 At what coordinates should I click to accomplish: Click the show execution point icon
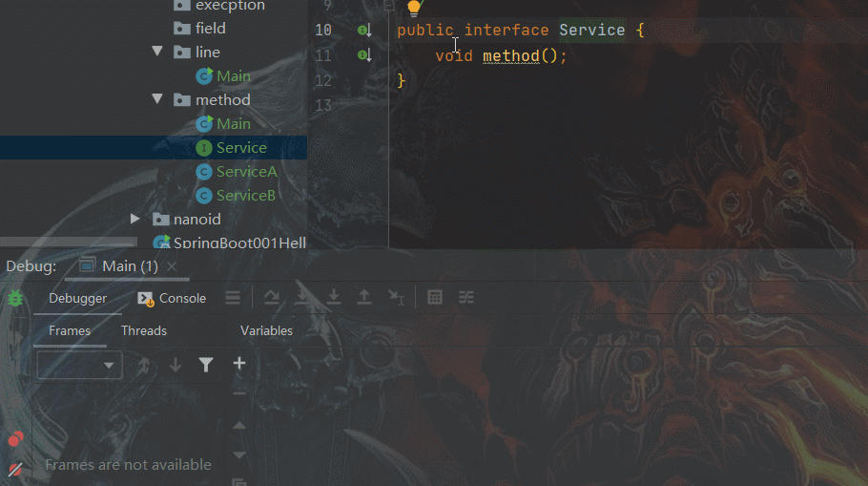(x=233, y=298)
